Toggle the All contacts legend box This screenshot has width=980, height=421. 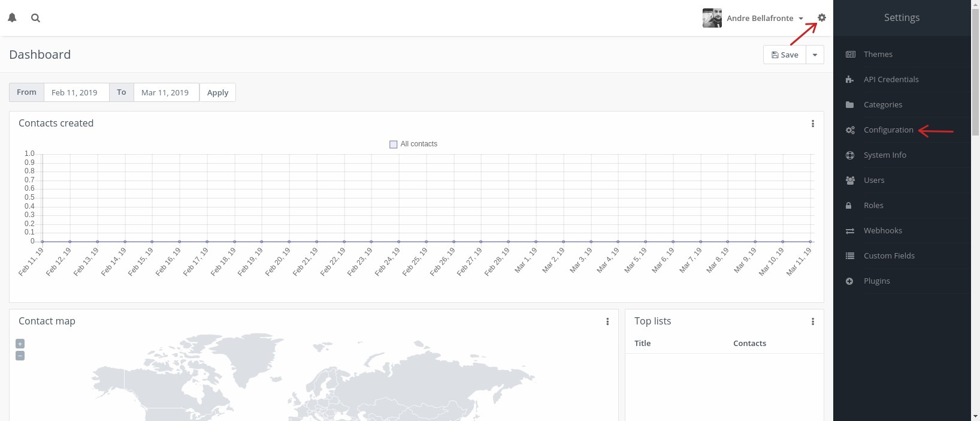pyautogui.click(x=394, y=145)
